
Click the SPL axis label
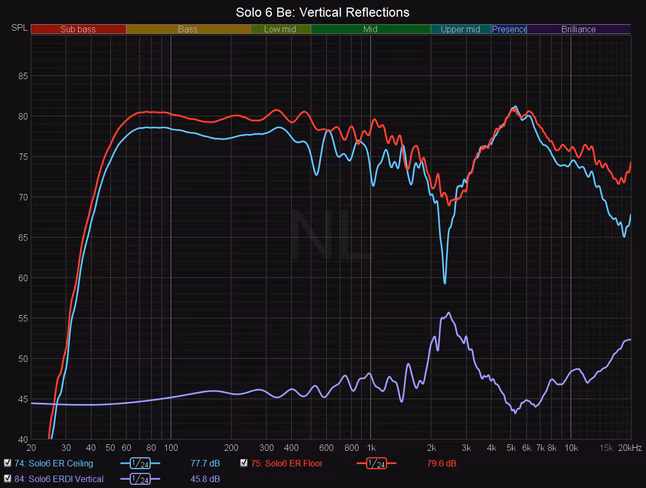[19, 28]
